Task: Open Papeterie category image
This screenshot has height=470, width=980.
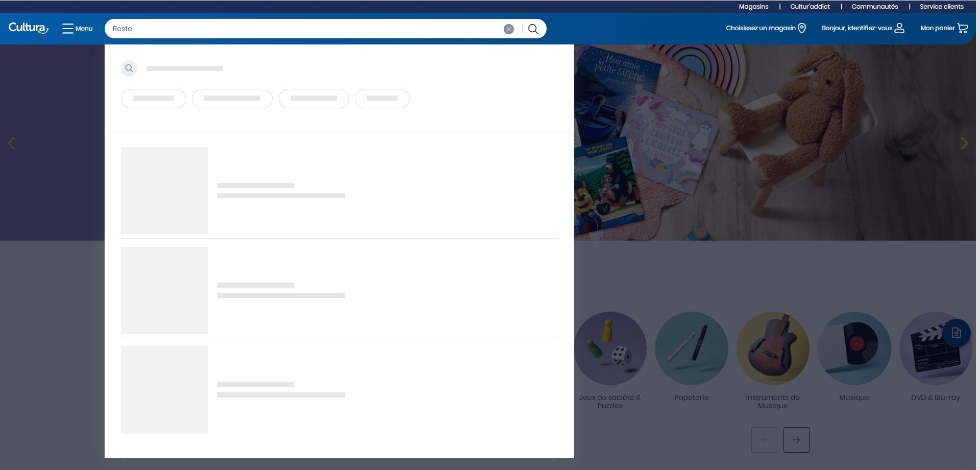Action: coord(692,348)
